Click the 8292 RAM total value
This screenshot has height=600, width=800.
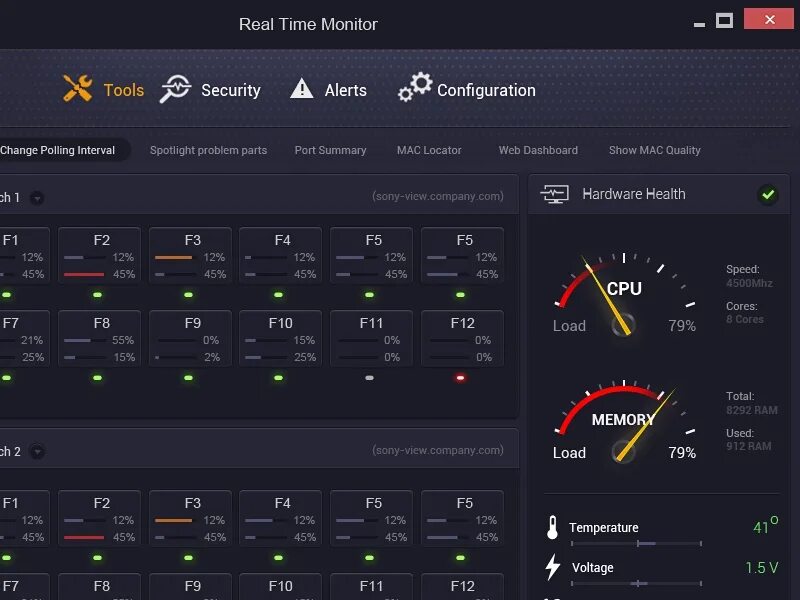(x=752, y=410)
